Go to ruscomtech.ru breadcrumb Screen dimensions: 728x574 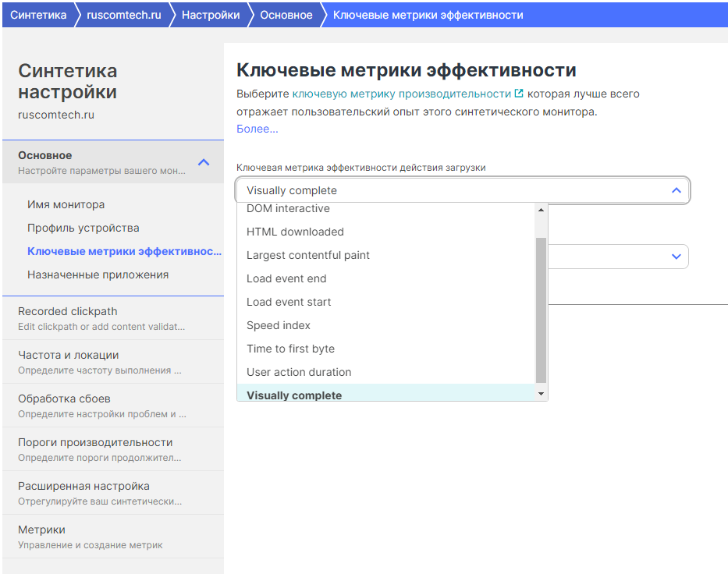coord(123,15)
